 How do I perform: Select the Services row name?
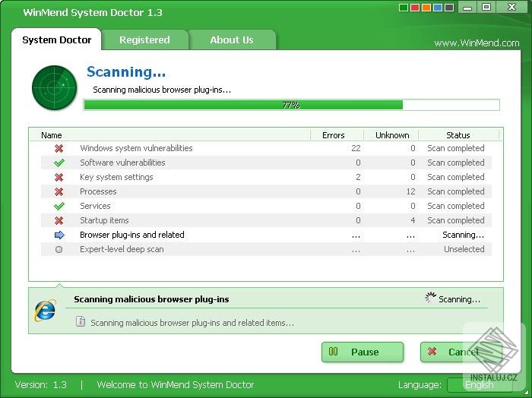[95, 206]
